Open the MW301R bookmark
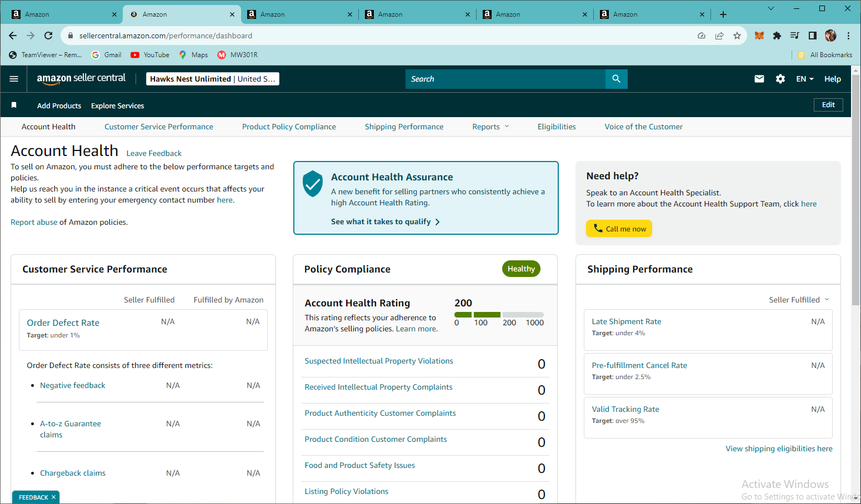Viewport: 861px width, 504px height. coord(238,55)
